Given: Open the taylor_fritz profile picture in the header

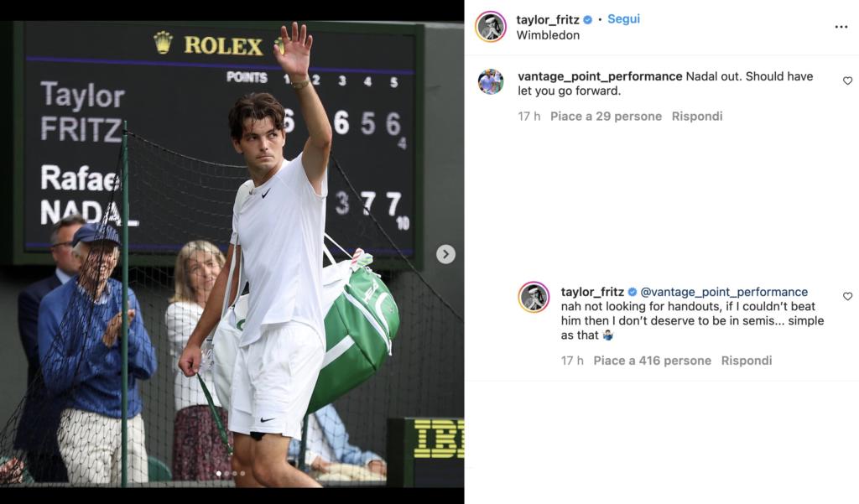Looking at the screenshot, I should coord(490,27).
